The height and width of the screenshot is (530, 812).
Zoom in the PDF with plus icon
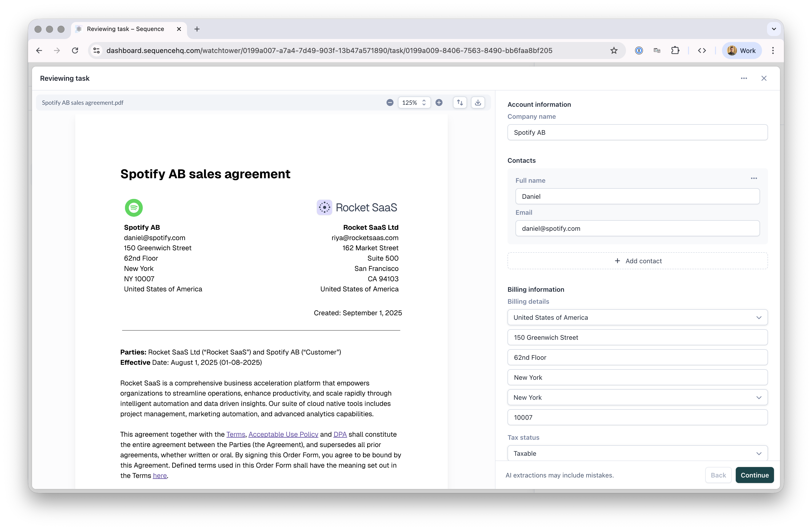[x=439, y=102]
